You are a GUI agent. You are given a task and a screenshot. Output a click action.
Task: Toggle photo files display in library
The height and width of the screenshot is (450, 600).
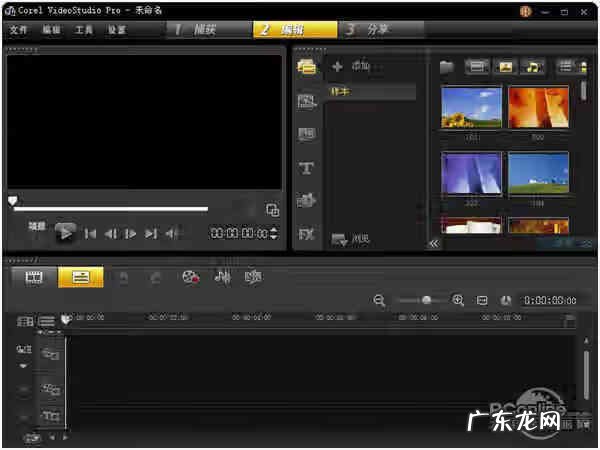tap(506, 67)
